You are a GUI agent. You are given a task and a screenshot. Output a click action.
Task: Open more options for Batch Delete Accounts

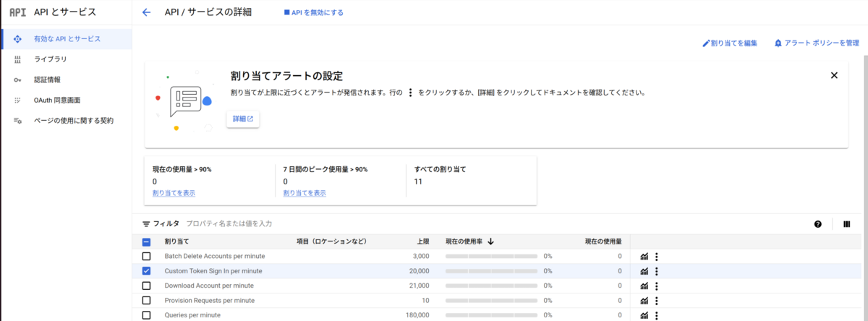click(x=657, y=257)
